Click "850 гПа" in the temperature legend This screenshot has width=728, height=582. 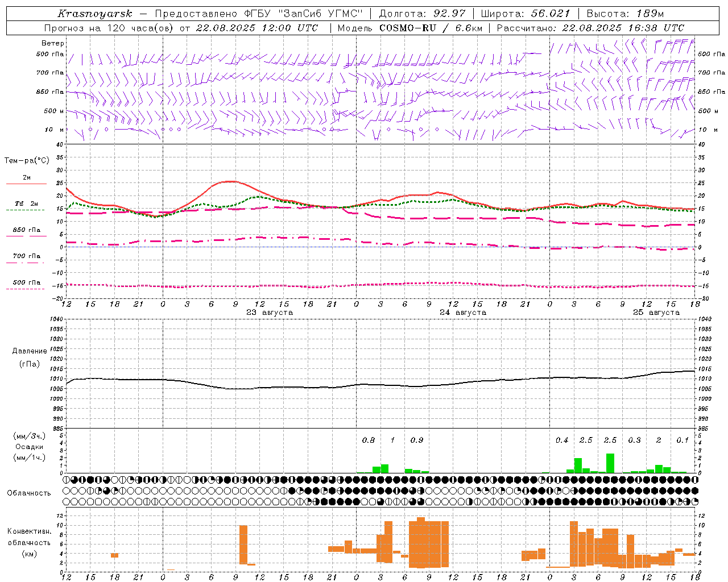pos(27,230)
